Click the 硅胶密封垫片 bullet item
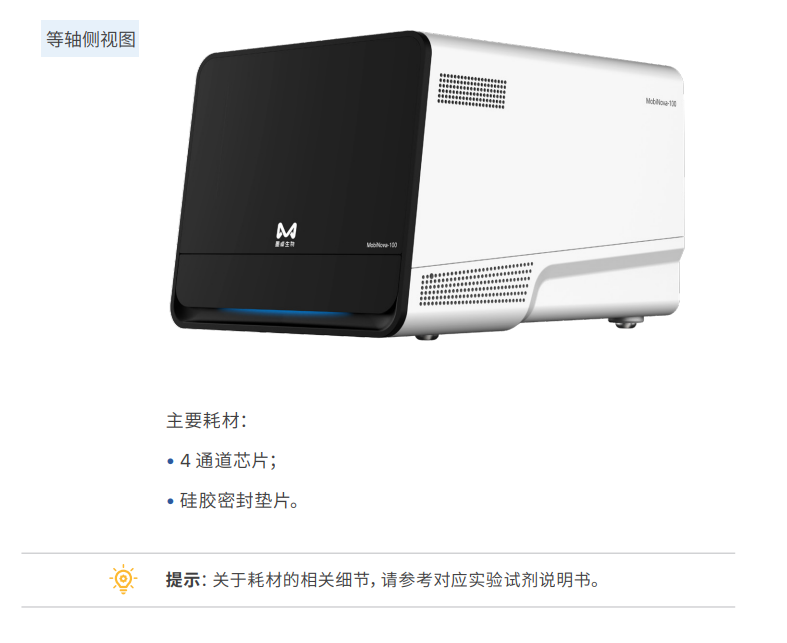787x643 pixels. click(239, 501)
